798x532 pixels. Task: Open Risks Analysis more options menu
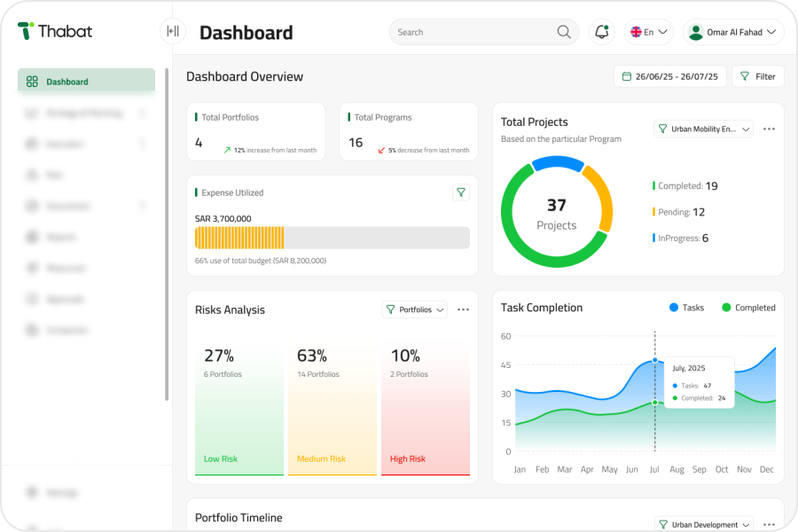(x=463, y=309)
